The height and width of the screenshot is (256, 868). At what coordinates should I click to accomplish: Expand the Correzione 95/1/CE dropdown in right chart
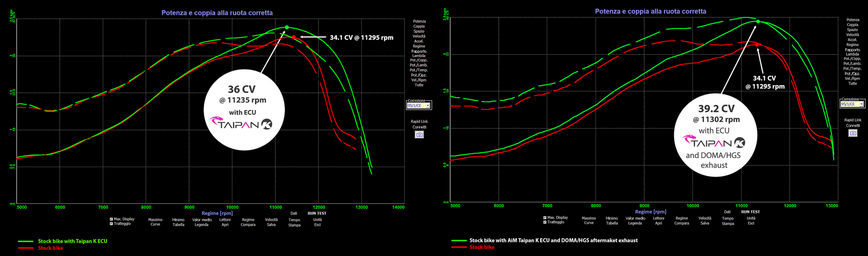(x=861, y=104)
